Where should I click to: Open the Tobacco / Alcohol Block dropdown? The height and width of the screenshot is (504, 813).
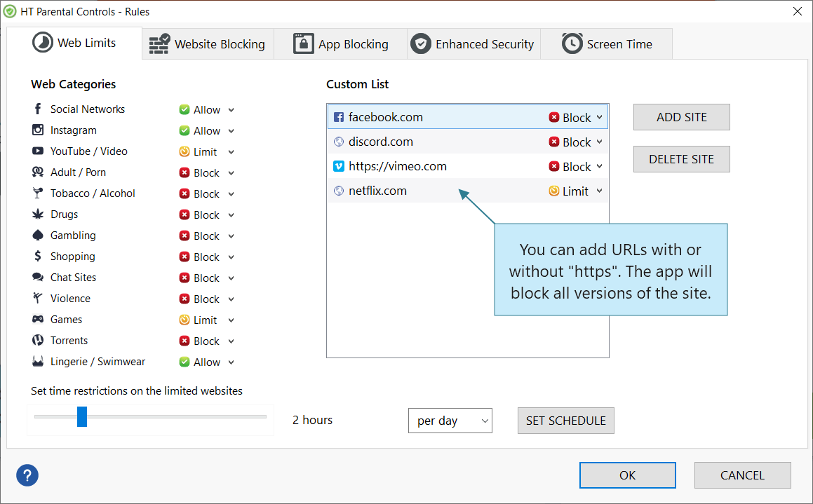tap(231, 193)
